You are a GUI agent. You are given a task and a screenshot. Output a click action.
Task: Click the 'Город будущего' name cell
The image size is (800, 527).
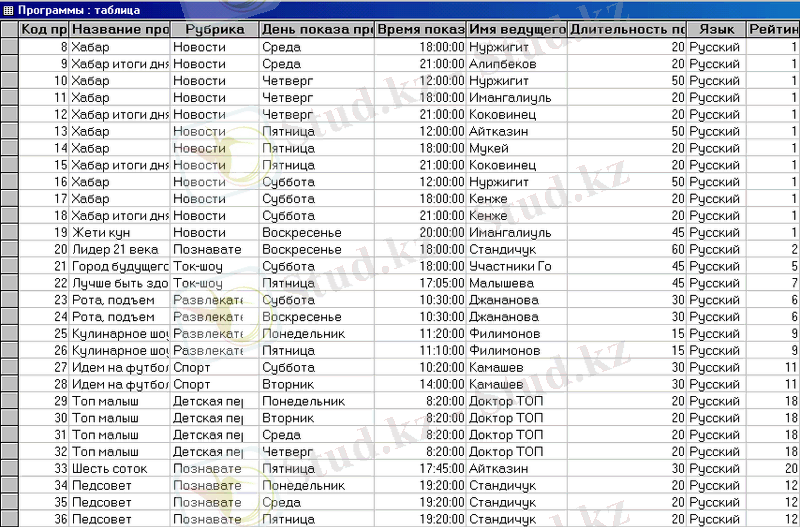click(x=120, y=266)
